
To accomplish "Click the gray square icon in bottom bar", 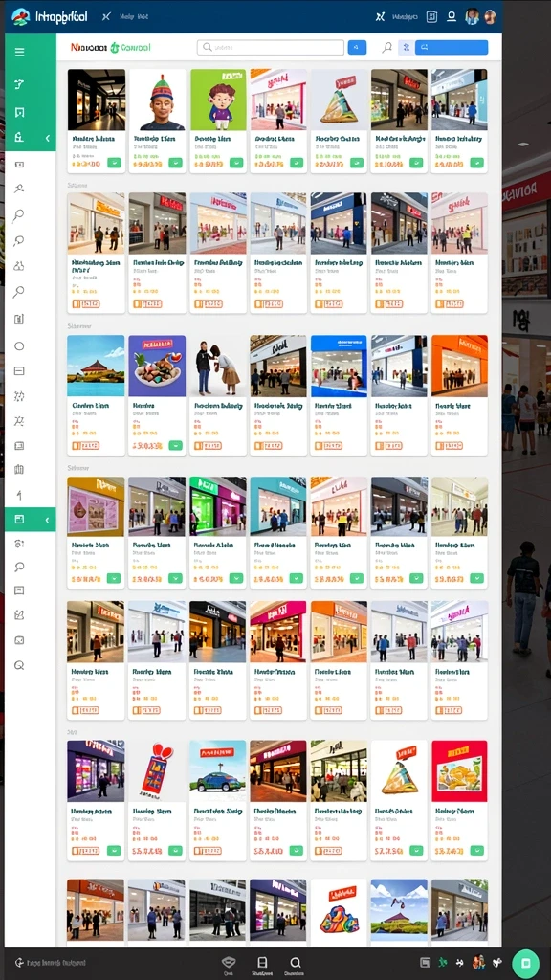I will pyautogui.click(x=426, y=963).
